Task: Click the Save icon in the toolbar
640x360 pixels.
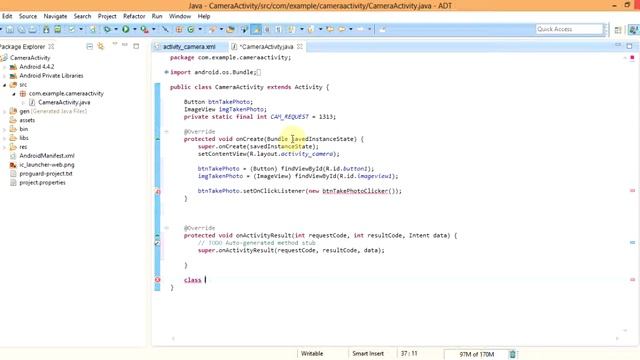Action: click(x=10, y=29)
